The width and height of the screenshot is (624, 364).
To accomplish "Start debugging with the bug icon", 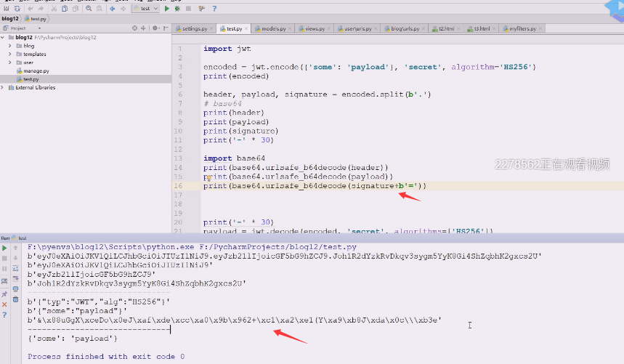I will pyautogui.click(x=177, y=8).
